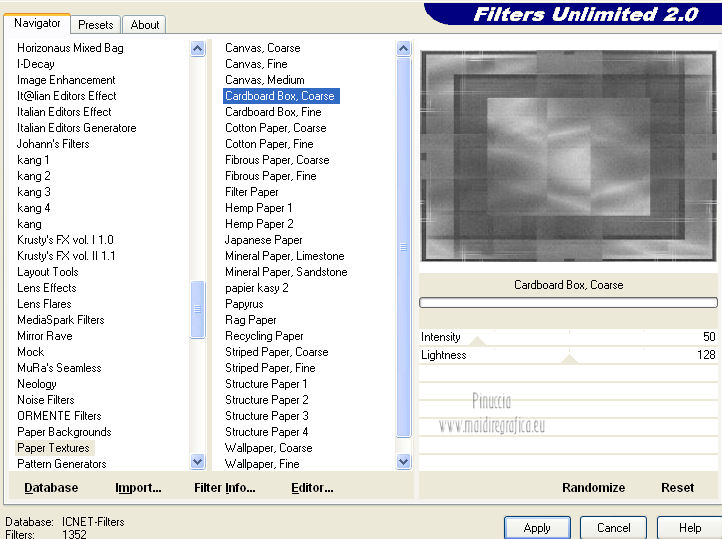
Task: Click Import... to add filters
Action: [138, 487]
